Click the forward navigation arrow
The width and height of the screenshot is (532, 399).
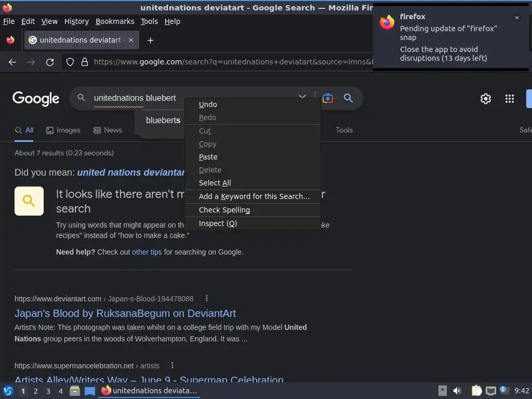point(31,62)
